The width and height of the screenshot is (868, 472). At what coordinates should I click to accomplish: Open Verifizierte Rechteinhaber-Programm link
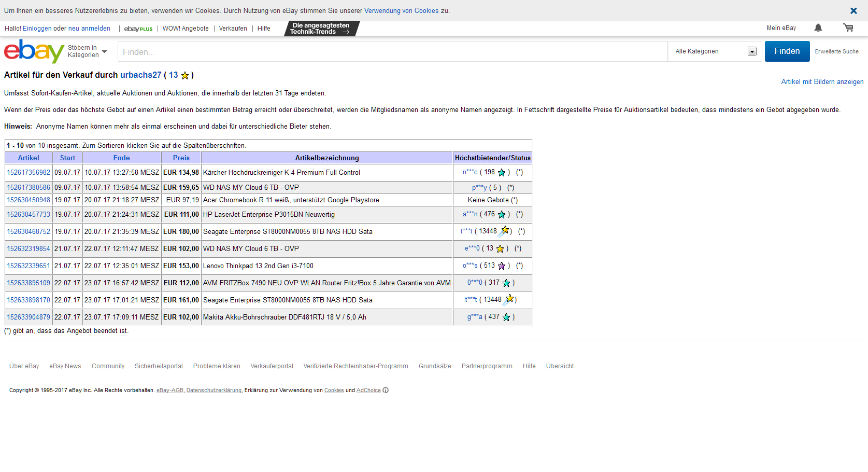356,366
